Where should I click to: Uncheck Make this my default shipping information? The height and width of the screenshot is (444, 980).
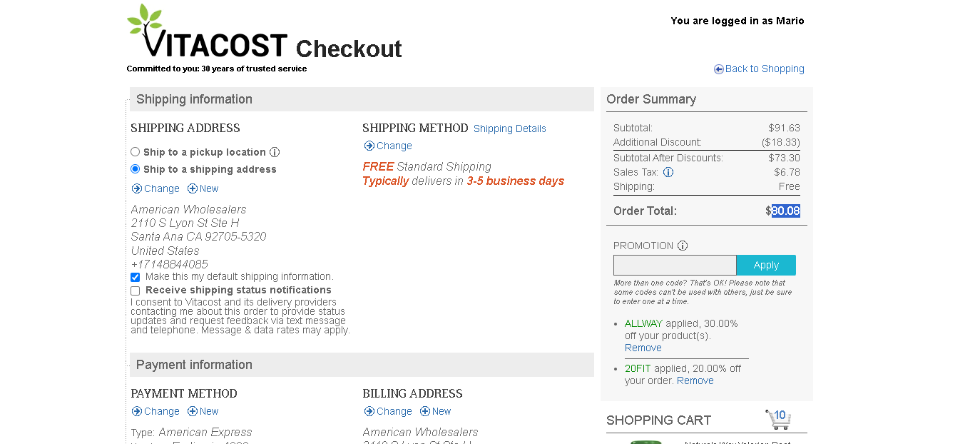pyautogui.click(x=136, y=277)
